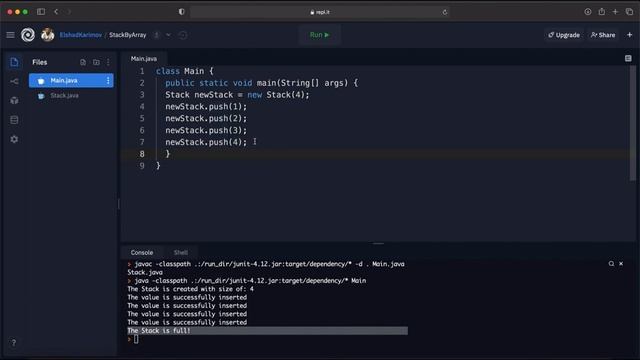Open the Help question mark icon

(13, 342)
